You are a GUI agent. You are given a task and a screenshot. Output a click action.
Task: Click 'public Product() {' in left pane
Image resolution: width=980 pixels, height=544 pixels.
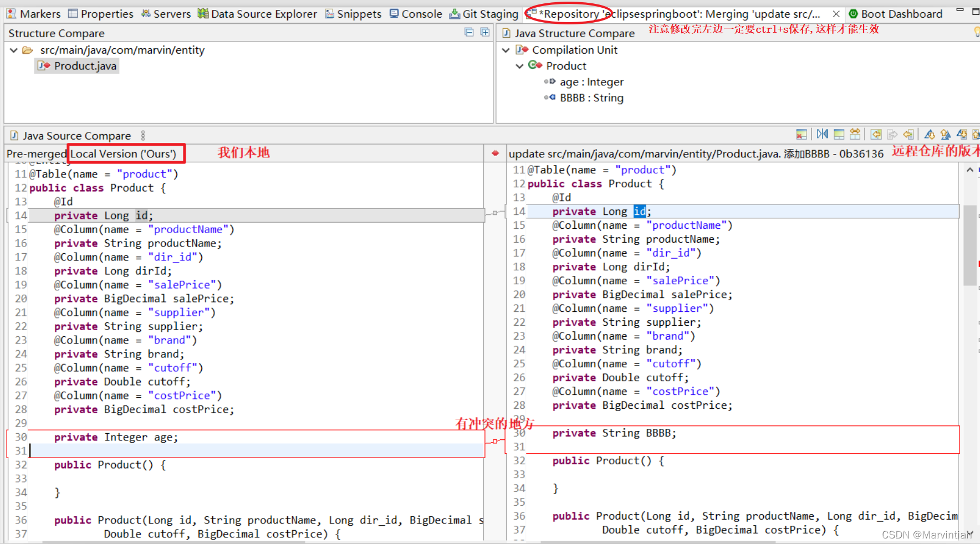tap(110, 465)
